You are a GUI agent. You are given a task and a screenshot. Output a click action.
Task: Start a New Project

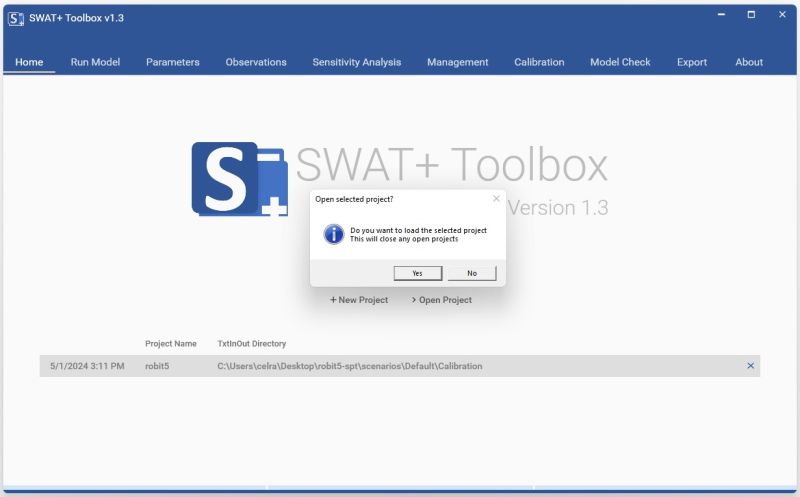359,300
